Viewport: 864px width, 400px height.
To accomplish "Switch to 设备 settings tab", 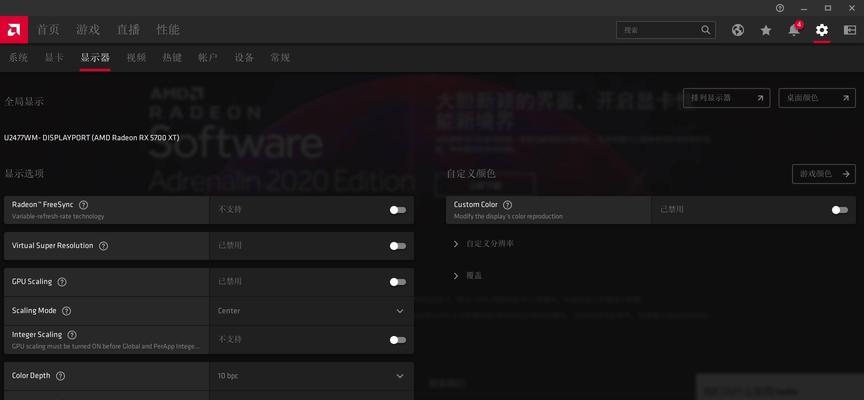I will coord(244,57).
